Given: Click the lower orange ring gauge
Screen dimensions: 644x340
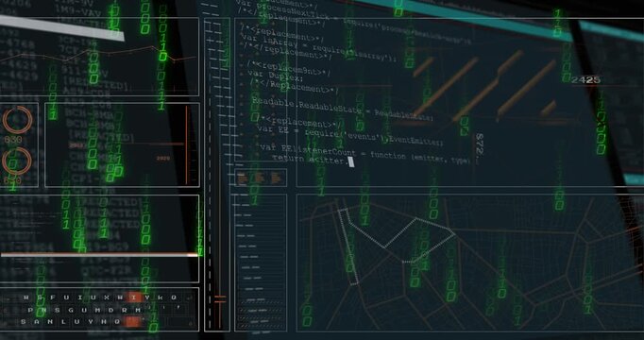Looking at the screenshot, I should [17, 161].
